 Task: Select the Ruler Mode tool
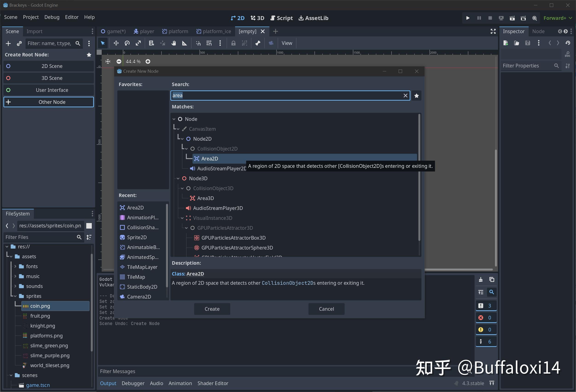[184, 43]
